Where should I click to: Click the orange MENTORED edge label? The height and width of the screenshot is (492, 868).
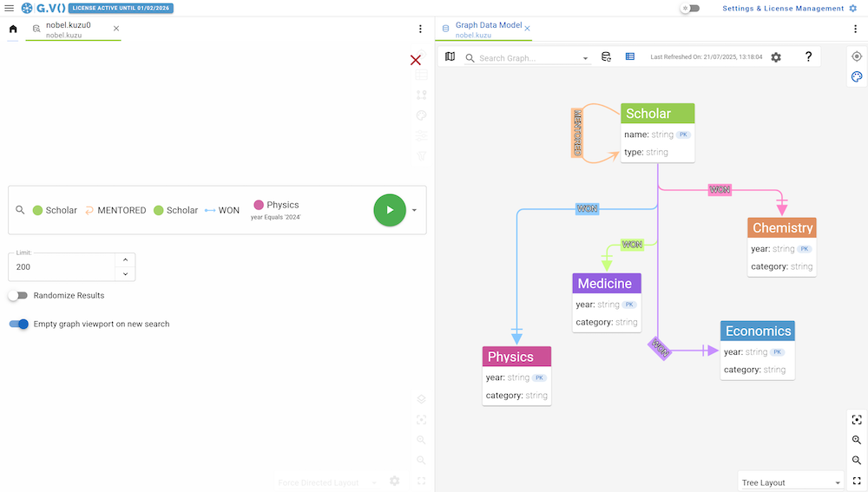click(577, 133)
